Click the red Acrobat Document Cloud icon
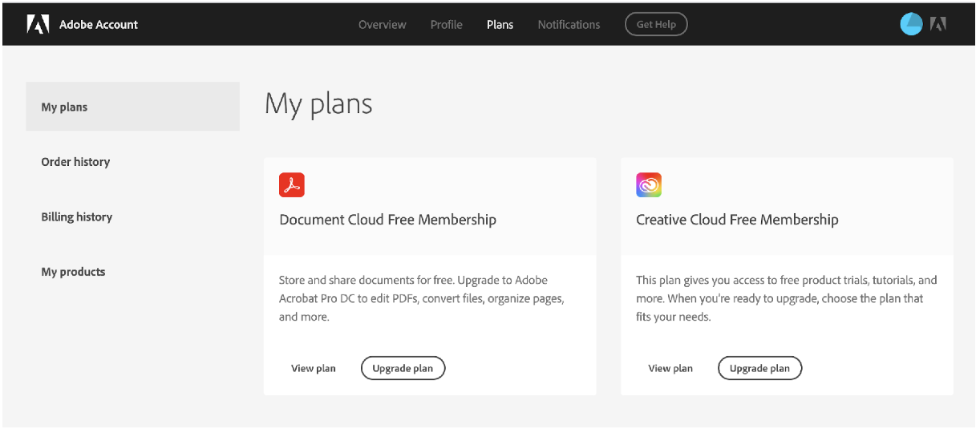Image resolution: width=980 pixels, height=433 pixels. 292,184
